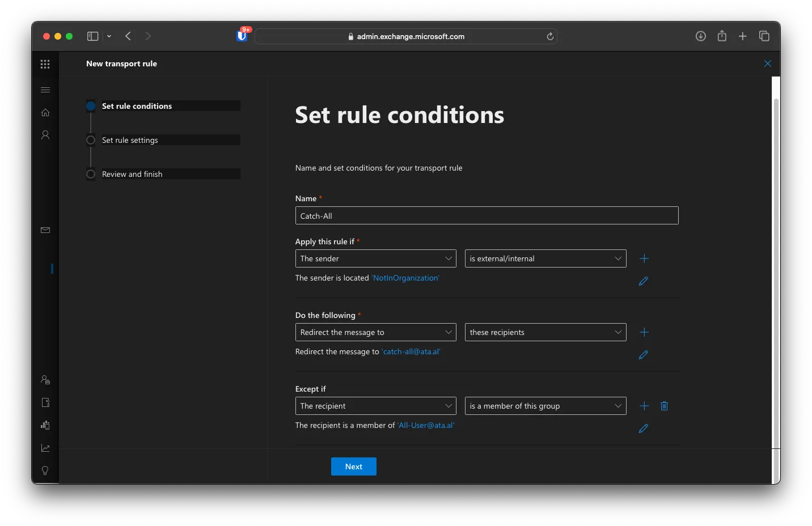Open the app launcher waffle icon
Image resolution: width=812 pixels, height=526 pixels.
click(x=45, y=64)
